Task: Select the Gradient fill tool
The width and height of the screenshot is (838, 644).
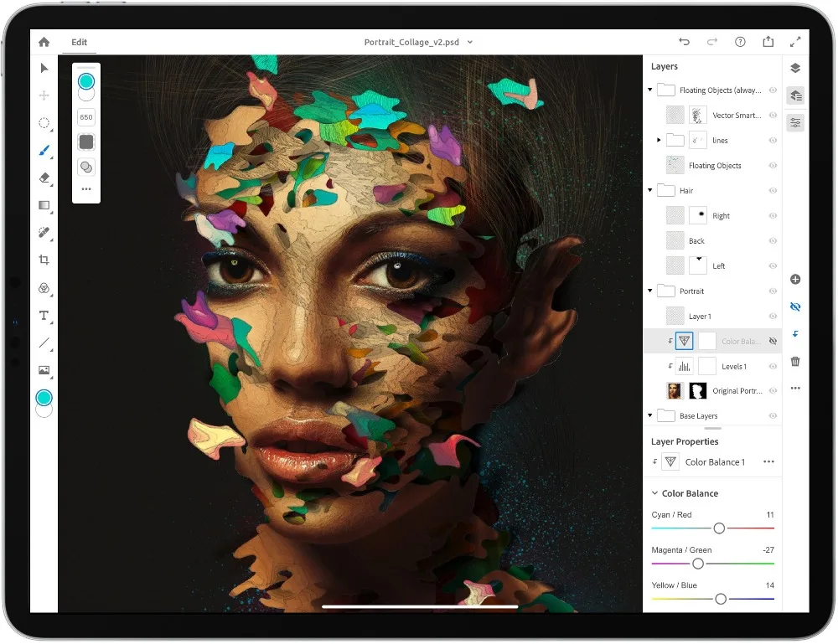Action: (44, 205)
